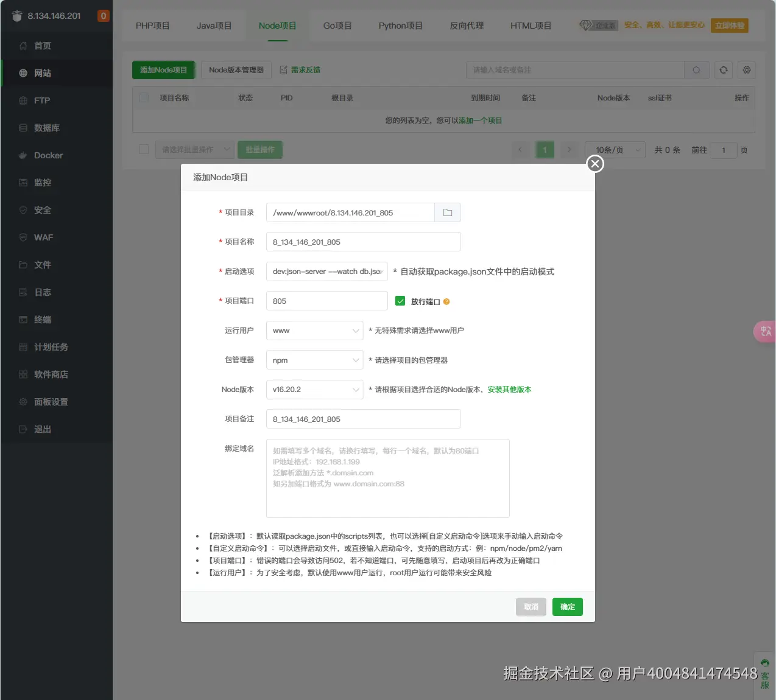Click the search magnifier icon in toolbar
Image resolution: width=776 pixels, height=700 pixels.
pos(696,70)
